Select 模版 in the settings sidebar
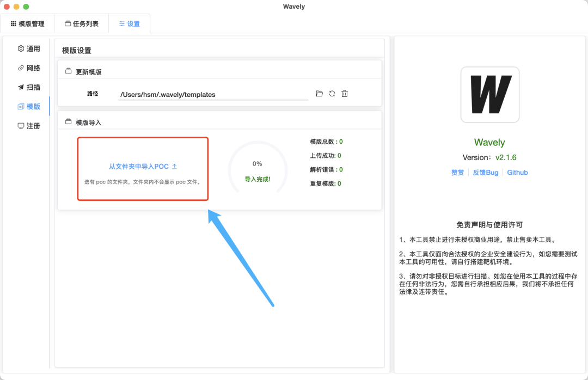 (x=29, y=107)
